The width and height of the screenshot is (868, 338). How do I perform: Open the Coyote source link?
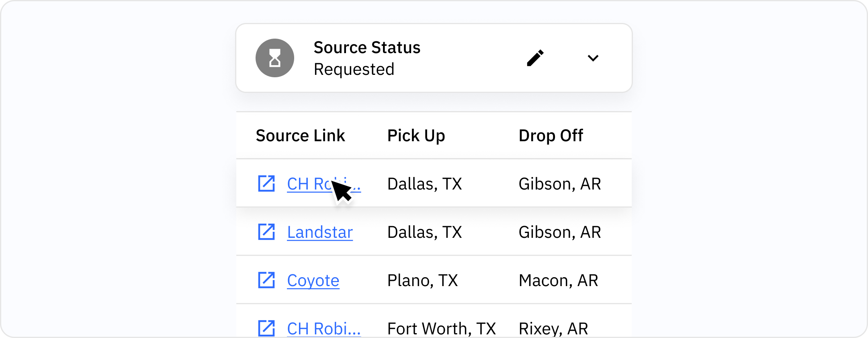coord(313,280)
